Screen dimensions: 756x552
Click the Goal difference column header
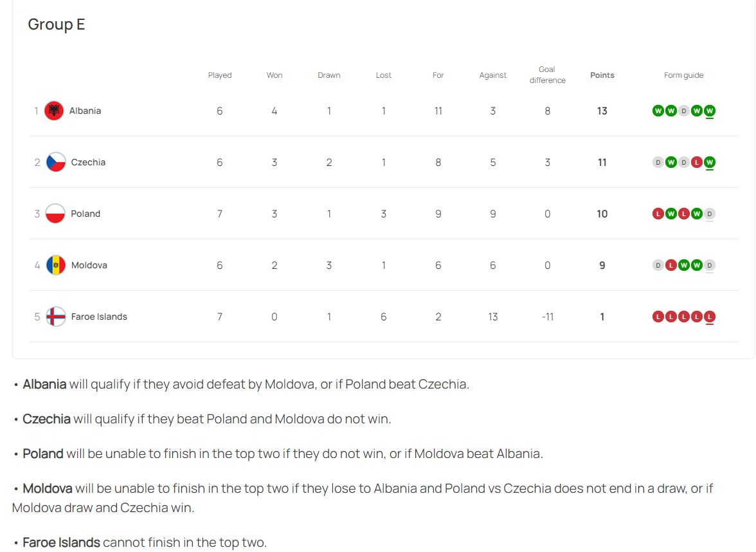547,75
